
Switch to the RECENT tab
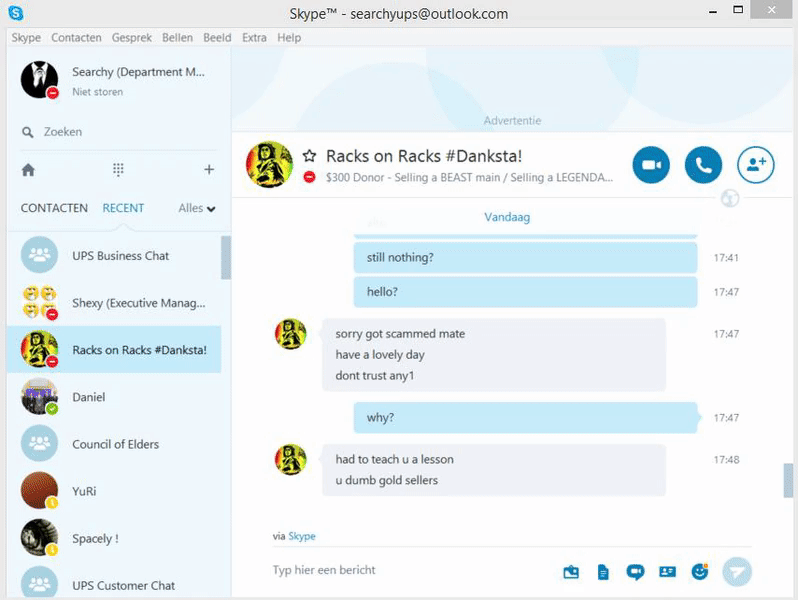pyautogui.click(x=123, y=208)
